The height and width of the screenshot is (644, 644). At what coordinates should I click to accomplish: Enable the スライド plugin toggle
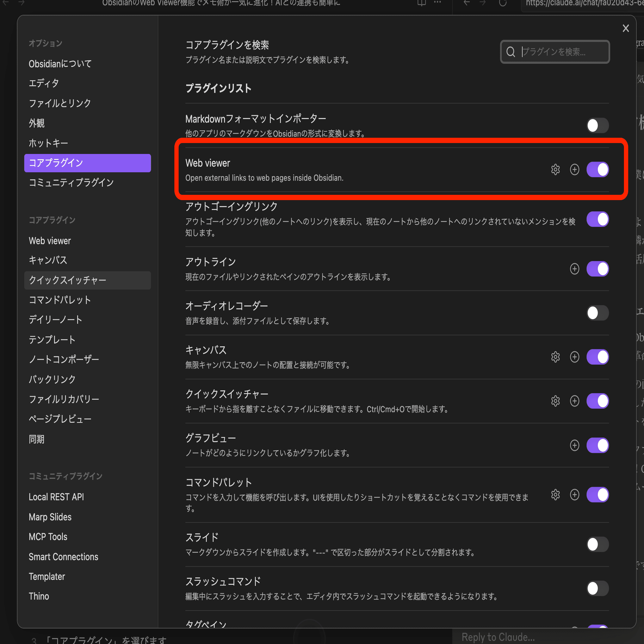(597, 544)
